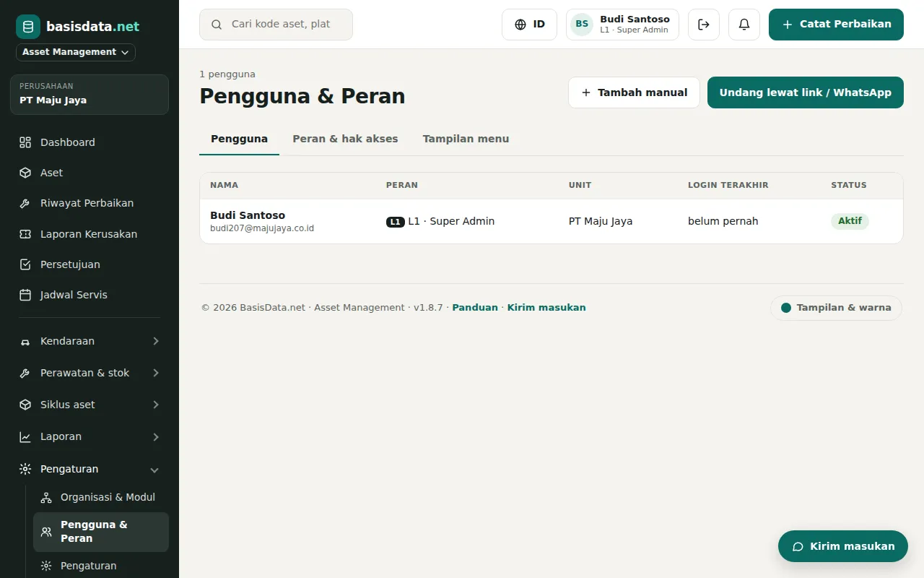Click the PT Maju Jaya company card

pyautogui.click(x=90, y=95)
